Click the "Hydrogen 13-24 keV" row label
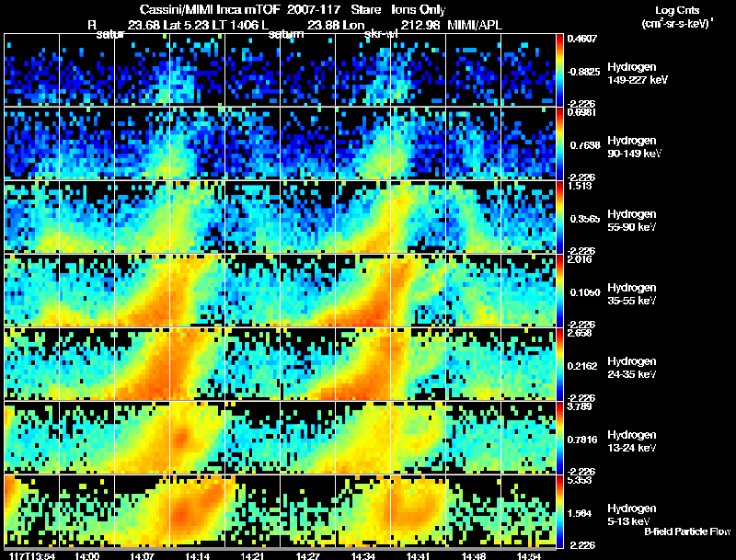The height and width of the screenshot is (560, 736). coord(632,441)
